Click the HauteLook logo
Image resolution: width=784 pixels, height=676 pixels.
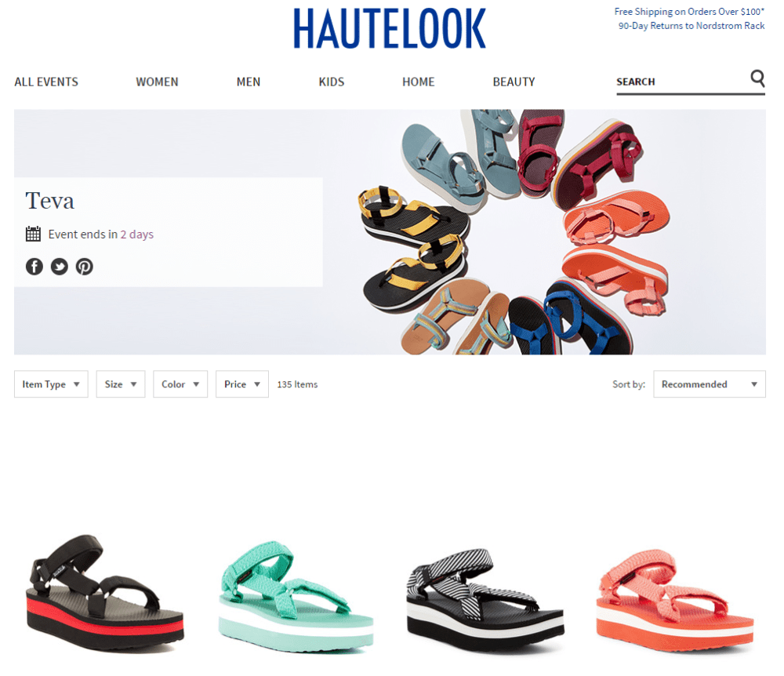390,28
